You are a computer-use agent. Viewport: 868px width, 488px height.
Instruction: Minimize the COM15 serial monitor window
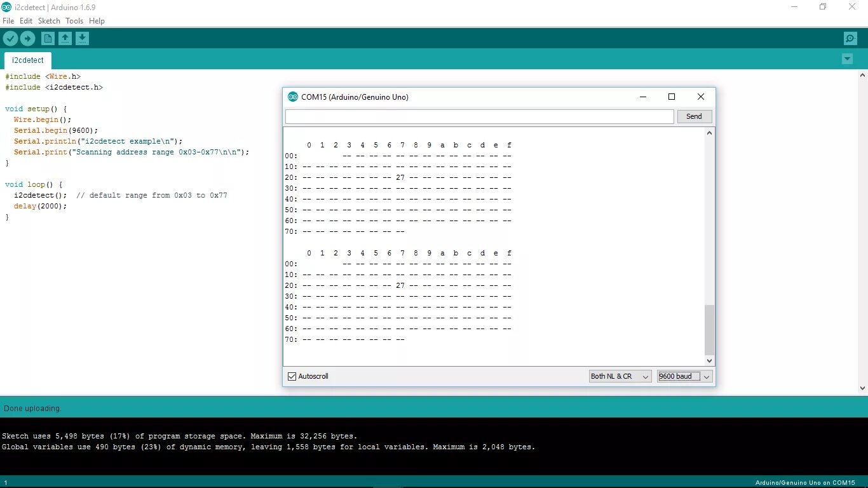(x=643, y=97)
